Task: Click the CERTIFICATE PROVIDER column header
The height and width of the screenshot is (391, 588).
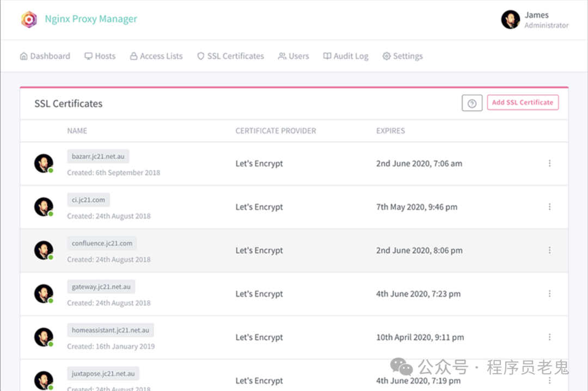Action: [275, 131]
